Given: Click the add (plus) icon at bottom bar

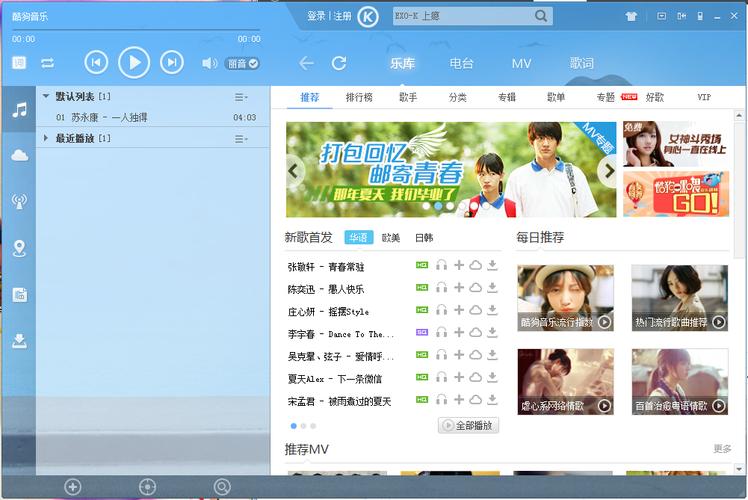Looking at the screenshot, I should [73, 487].
